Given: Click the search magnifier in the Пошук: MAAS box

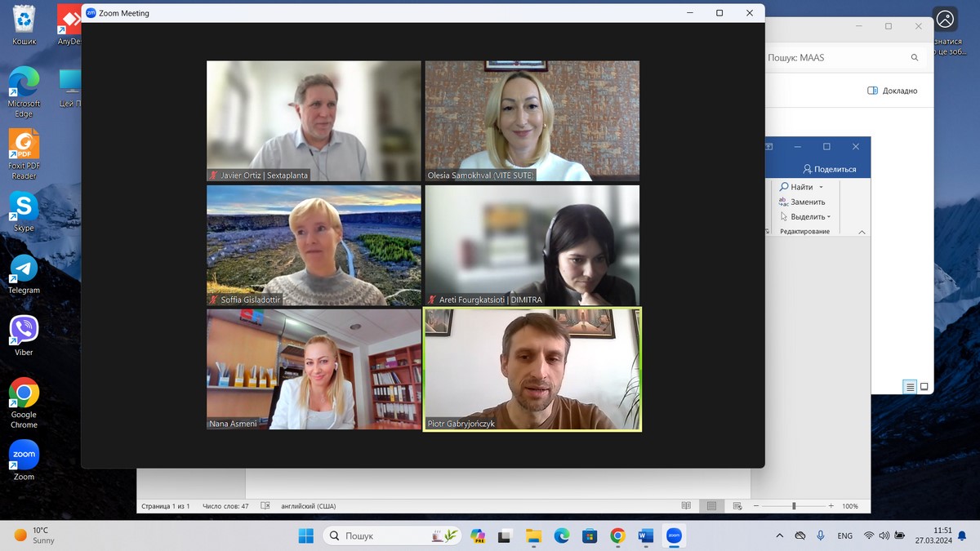Looking at the screenshot, I should [915, 58].
